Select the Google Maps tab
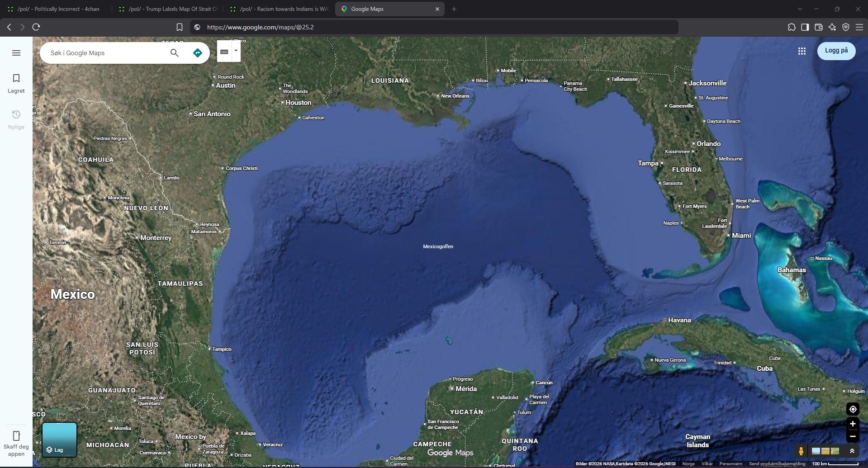868x468 pixels. tap(390, 9)
